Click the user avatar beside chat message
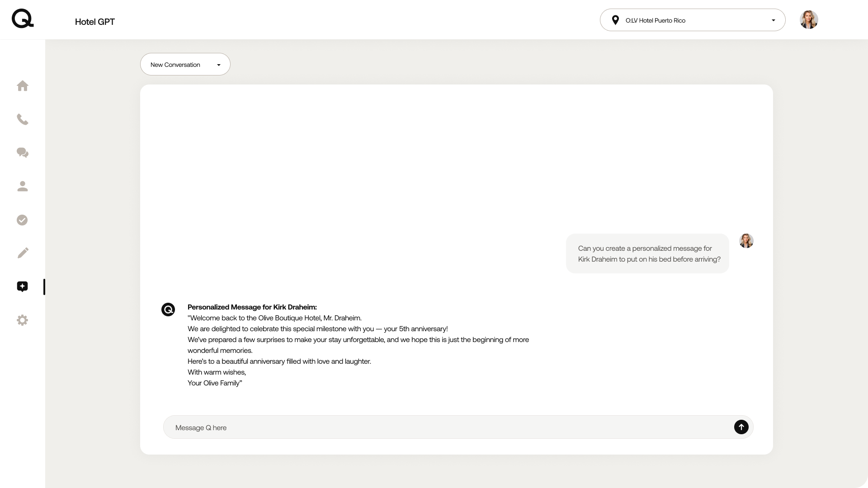The width and height of the screenshot is (868, 488). [746, 241]
